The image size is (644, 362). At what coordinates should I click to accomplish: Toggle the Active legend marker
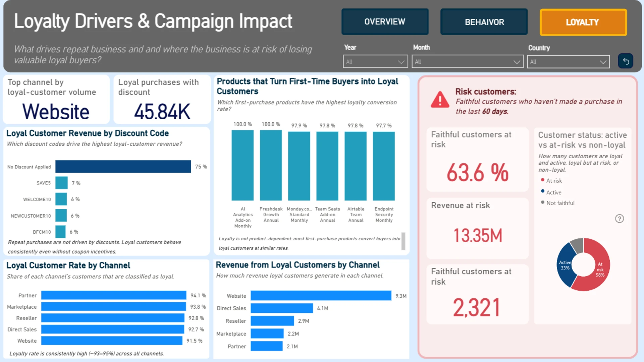(x=542, y=191)
